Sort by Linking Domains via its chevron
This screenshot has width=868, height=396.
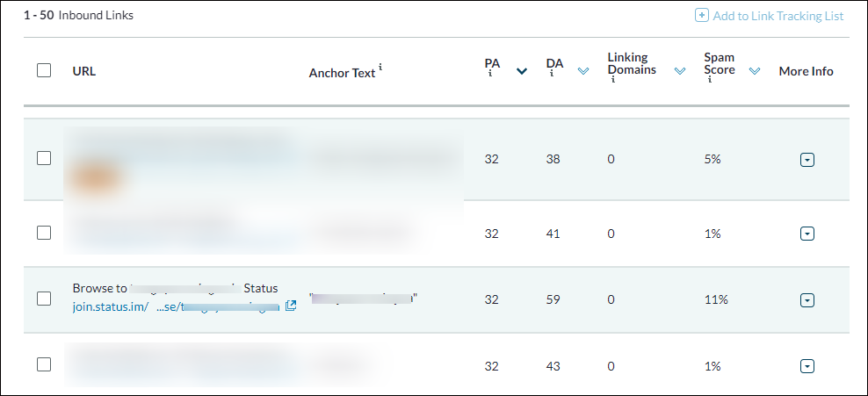coord(680,71)
